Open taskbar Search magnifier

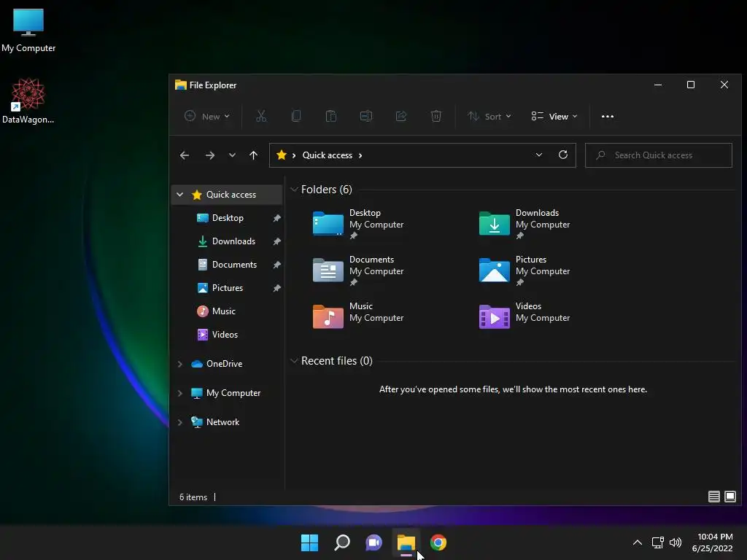(x=342, y=542)
